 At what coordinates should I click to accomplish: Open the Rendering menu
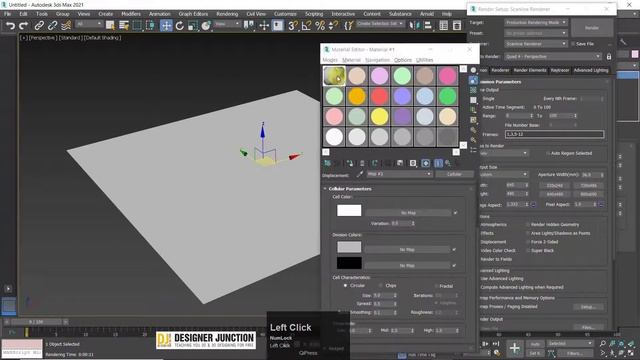227,14
